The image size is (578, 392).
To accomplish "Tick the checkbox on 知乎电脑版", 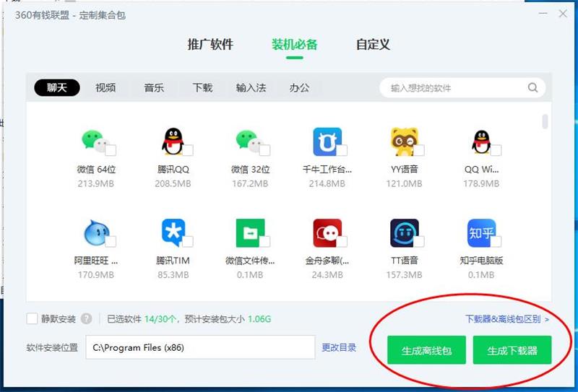I will pyautogui.click(x=496, y=241).
